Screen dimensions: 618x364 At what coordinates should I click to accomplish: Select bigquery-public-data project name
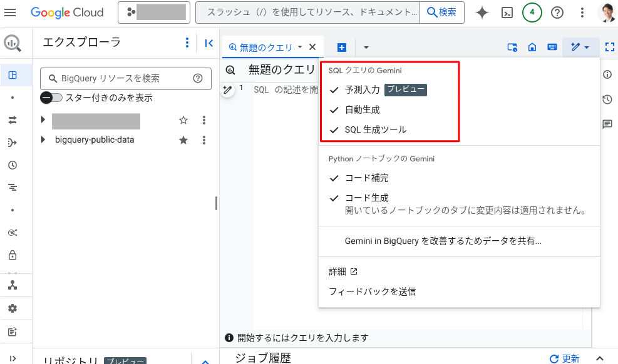[x=95, y=139]
